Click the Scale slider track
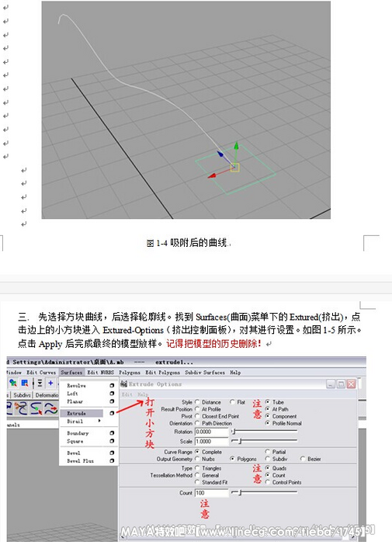 (265, 441)
